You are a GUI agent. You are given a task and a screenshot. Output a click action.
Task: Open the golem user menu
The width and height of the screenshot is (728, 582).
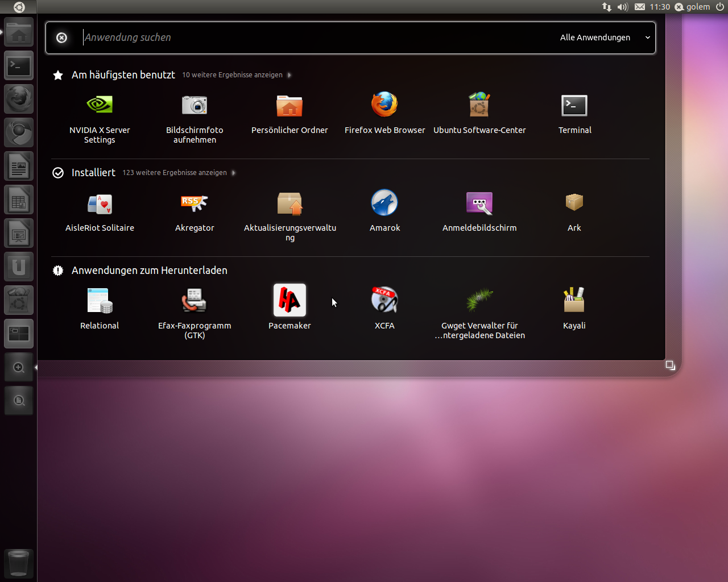click(692, 7)
